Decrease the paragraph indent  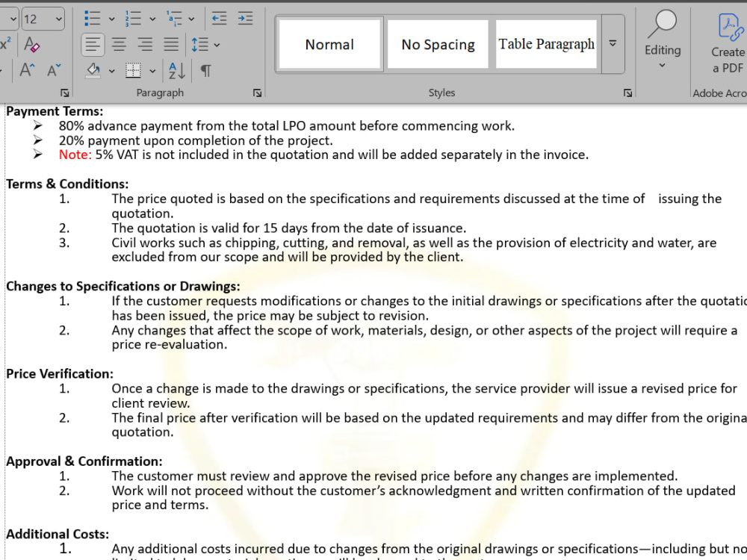(x=219, y=19)
